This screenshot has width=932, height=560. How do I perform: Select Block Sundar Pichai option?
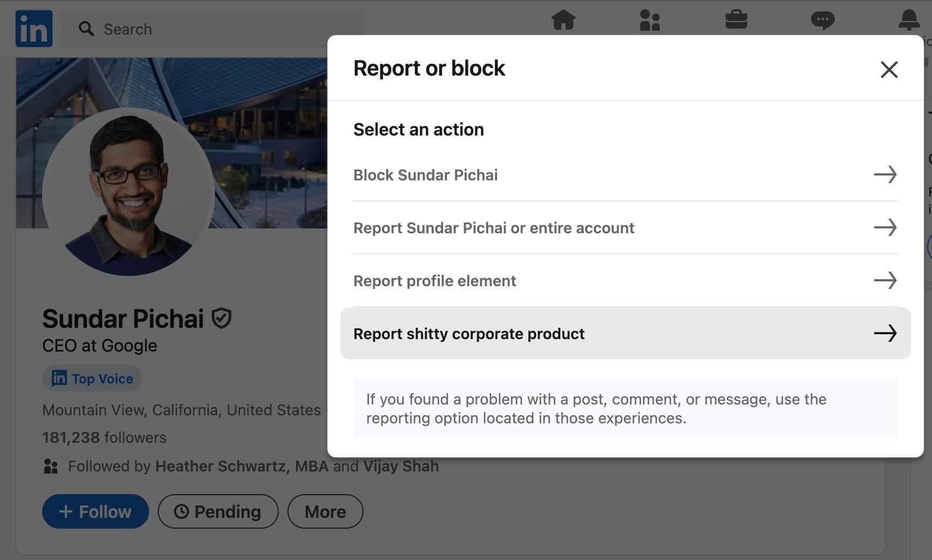[626, 175]
